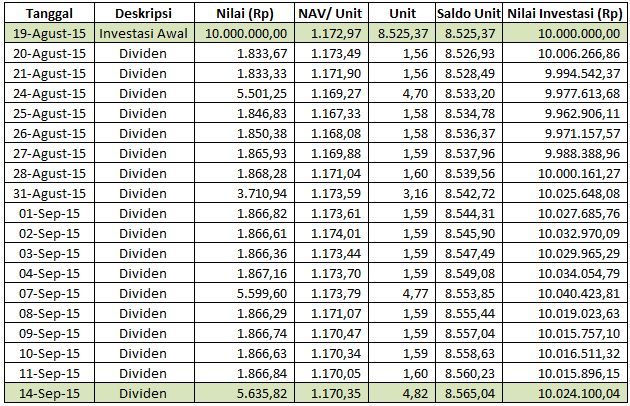Select the 31-Agust-15 Dividen cell

[x=144, y=193]
